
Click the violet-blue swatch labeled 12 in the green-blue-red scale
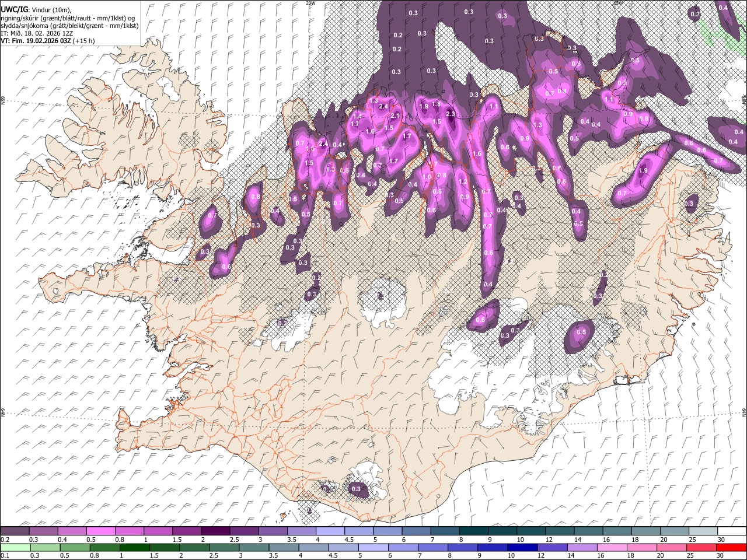tap(552, 548)
